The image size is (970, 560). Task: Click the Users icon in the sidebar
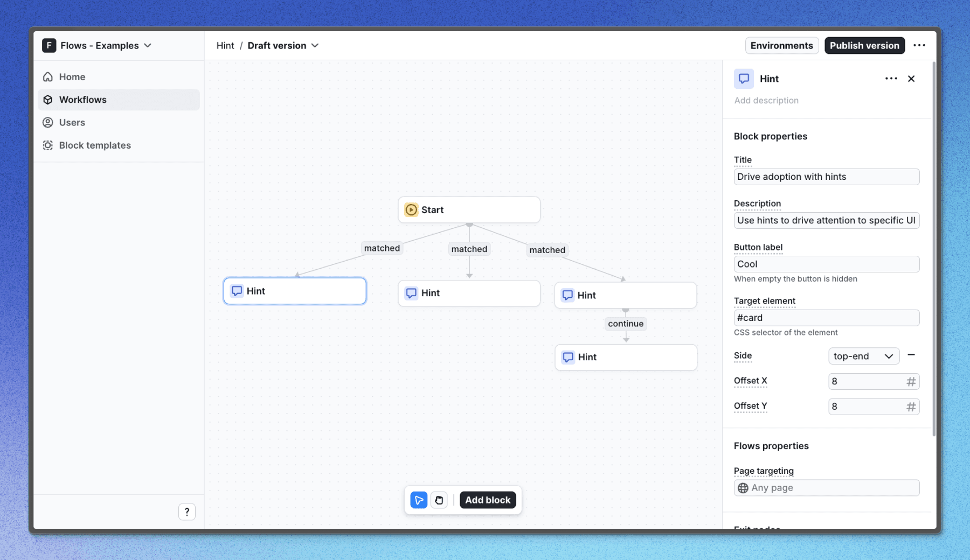click(48, 122)
